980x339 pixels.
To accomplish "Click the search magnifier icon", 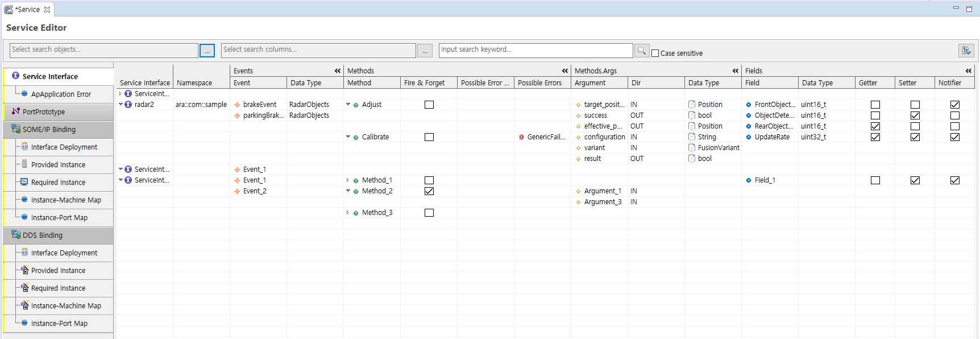I will [642, 51].
